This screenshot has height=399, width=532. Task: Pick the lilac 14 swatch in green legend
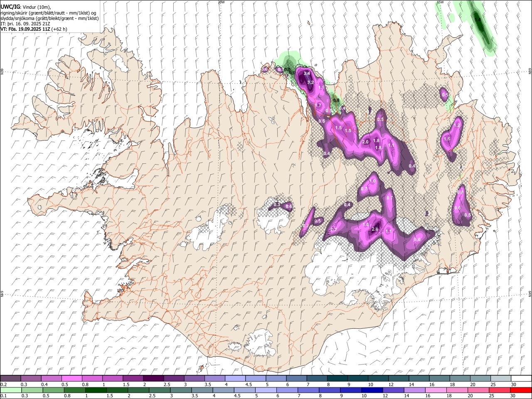pos(415,390)
